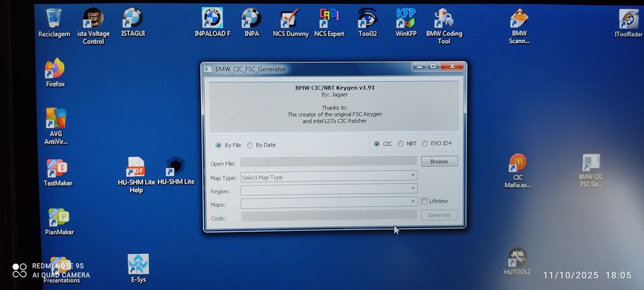Open the CIC Mafia.exe shortcut
This screenshot has width=644, height=290.
pyautogui.click(x=518, y=171)
